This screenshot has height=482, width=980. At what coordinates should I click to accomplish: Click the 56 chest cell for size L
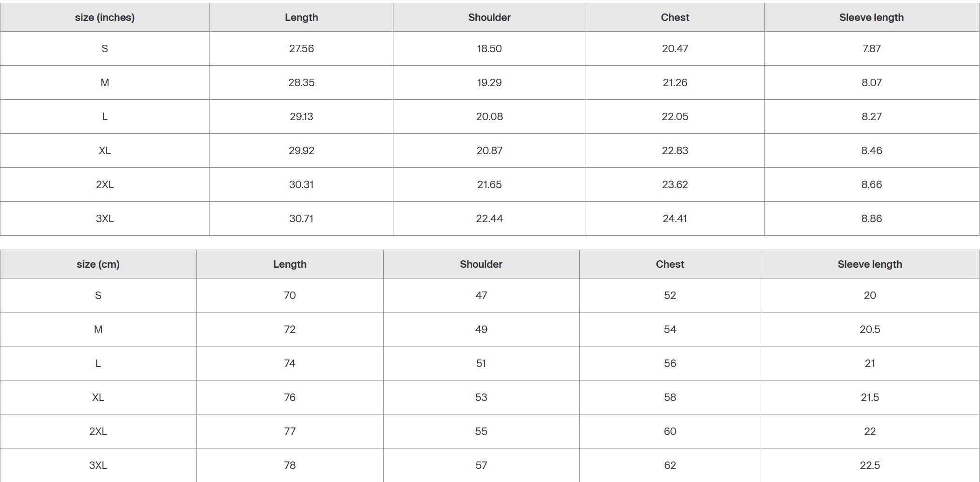coord(670,363)
